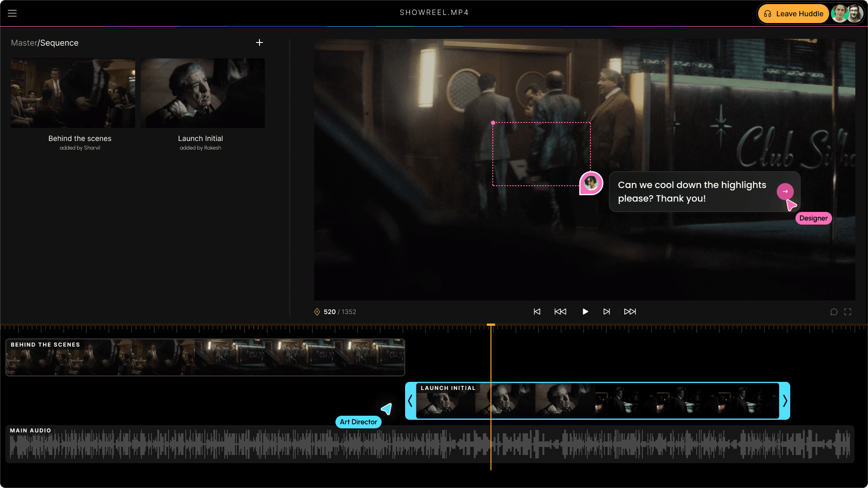The width and height of the screenshot is (868, 488).
Task: Add a new clip with the plus icon
Action: click(259, 42)
